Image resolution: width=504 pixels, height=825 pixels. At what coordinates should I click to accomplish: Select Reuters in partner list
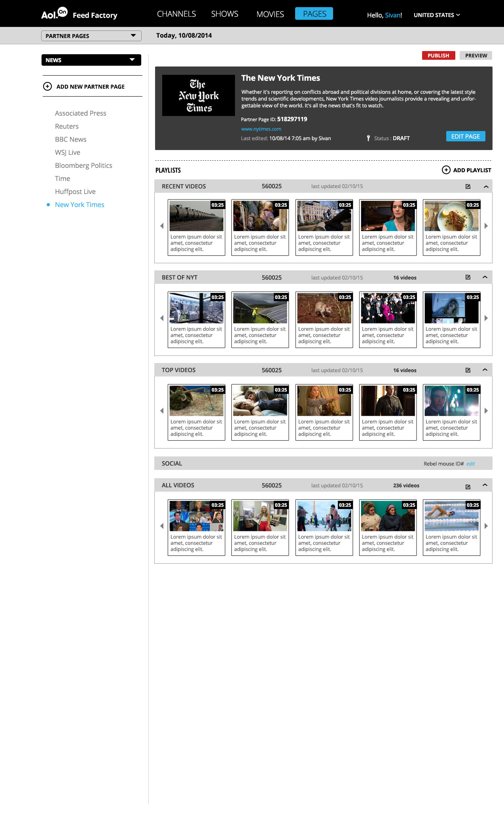pyautogui.click(x=67, y=126)
